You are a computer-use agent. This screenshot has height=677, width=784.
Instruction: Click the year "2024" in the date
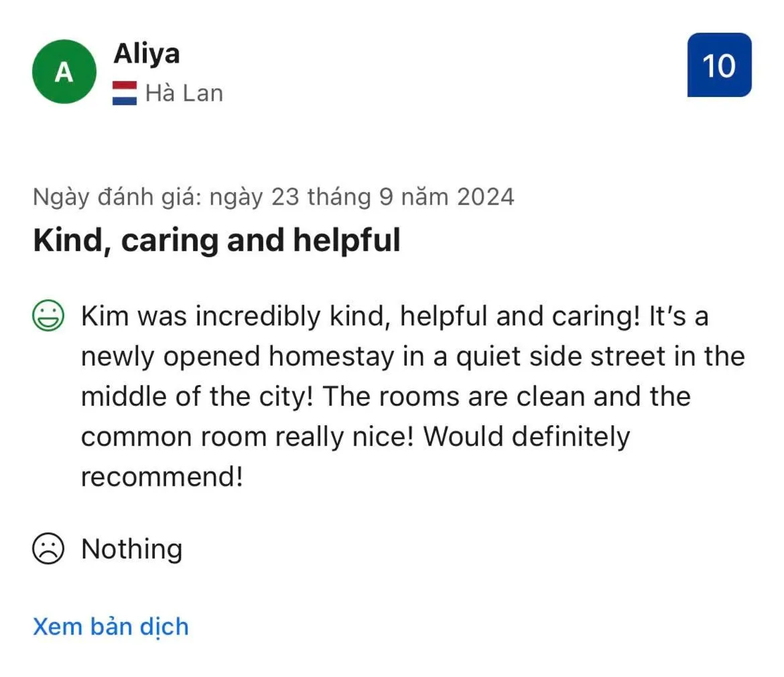(x=485, y=197)
